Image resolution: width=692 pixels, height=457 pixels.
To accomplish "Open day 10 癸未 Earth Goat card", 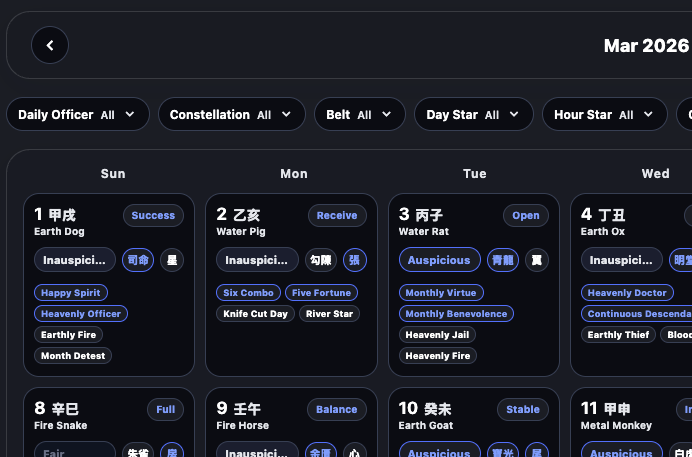I will pos(474,422).
